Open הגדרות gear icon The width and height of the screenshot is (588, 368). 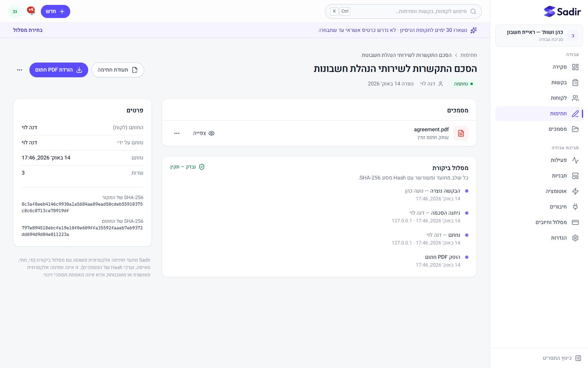point(575,238)
